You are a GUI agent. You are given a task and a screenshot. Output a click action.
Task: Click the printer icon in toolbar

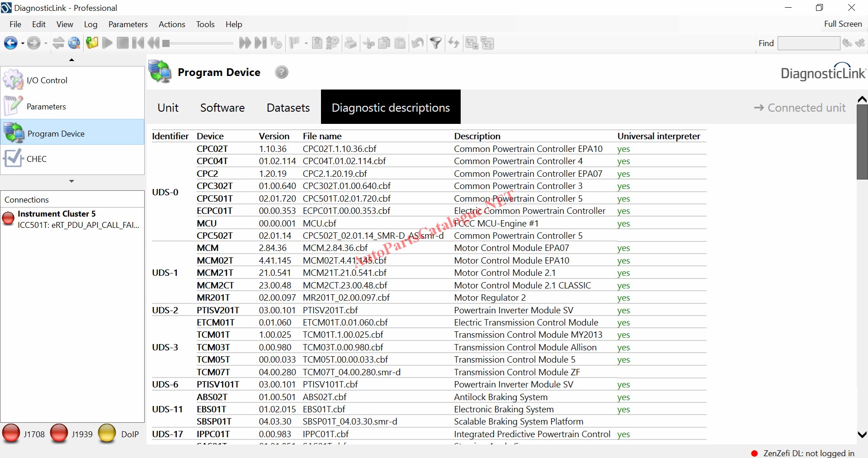click(350, 43)
